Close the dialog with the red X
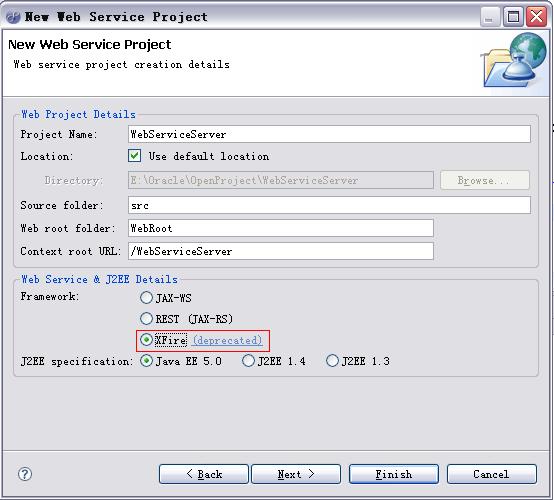Image resolution: width=554 pixels, height=500 pixels. 537,17
